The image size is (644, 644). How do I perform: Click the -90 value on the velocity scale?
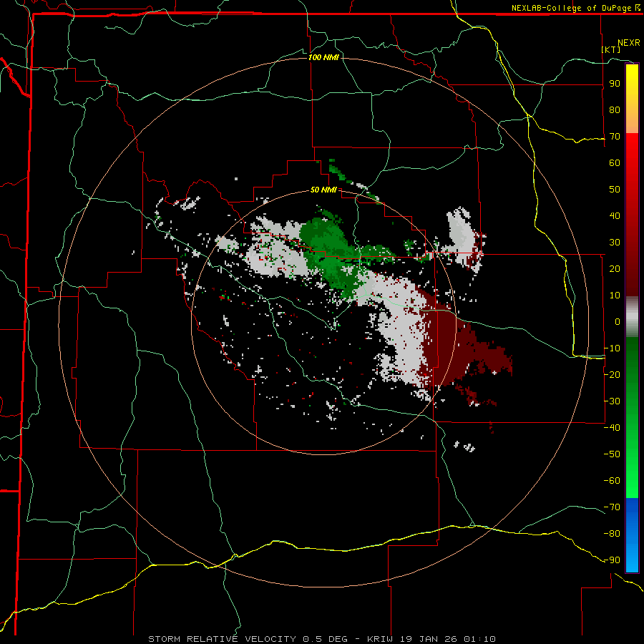pyautogui.click(x=612, y=560)
